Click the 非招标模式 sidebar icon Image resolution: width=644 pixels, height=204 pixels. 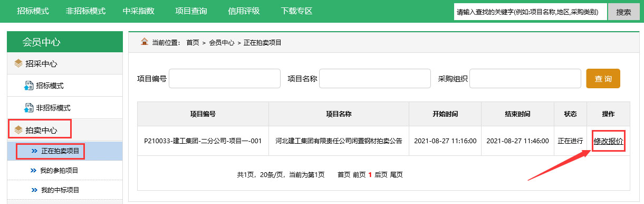pyautogui.click(x=29, y=108)
